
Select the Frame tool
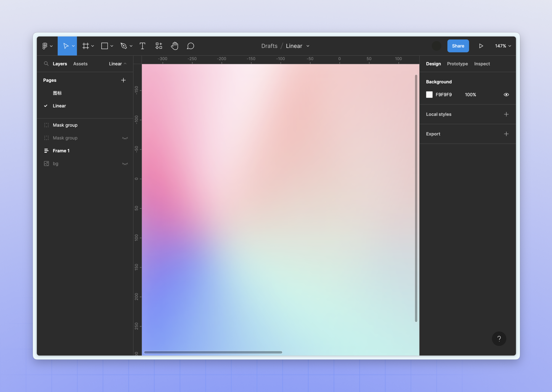(86, 46)
